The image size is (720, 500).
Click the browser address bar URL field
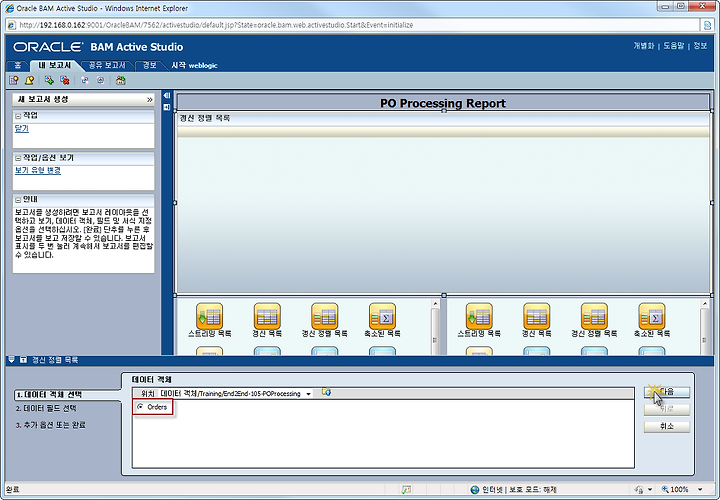354,25
